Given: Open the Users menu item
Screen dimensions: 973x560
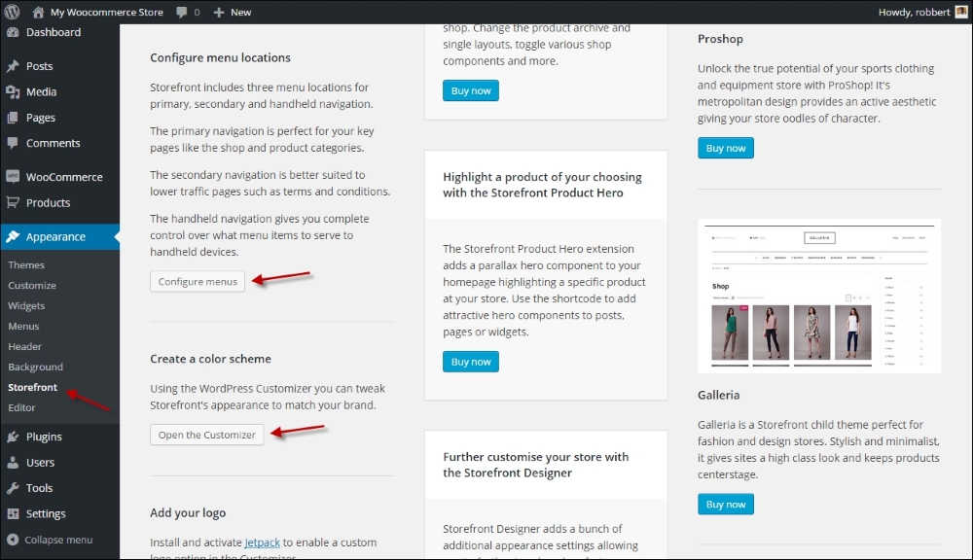Looking at the screenshot, I should tap(40, 462).
